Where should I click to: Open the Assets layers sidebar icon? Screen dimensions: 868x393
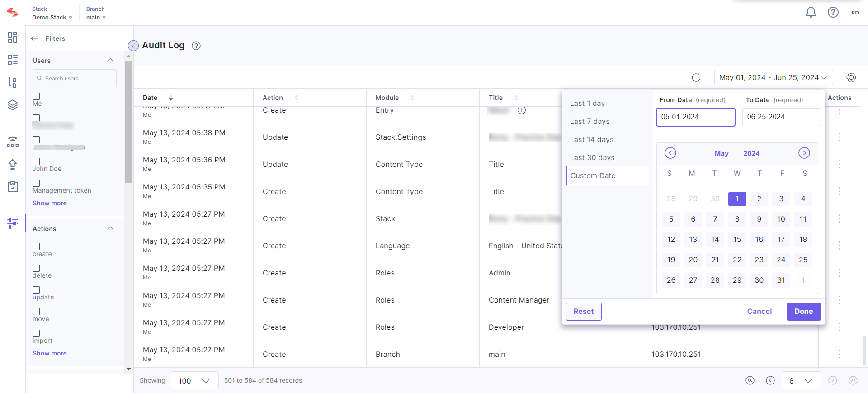click(13, 105)
